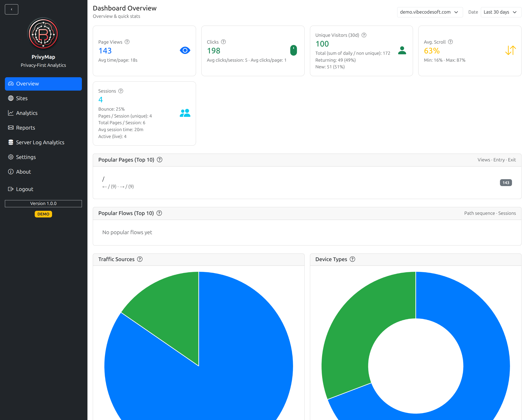Click Unique Visitors help question icon

tap(364, 35)
